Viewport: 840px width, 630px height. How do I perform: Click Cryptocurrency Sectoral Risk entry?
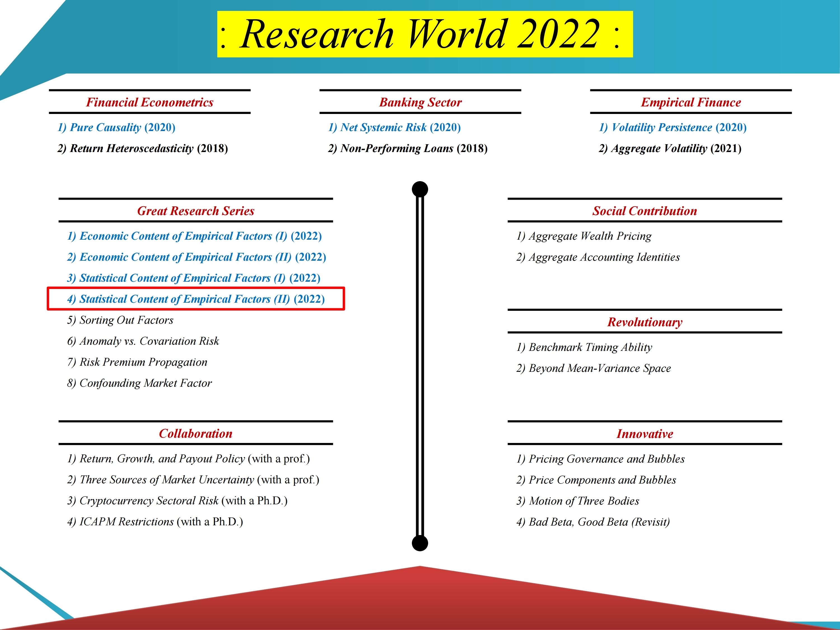(177, 501)
